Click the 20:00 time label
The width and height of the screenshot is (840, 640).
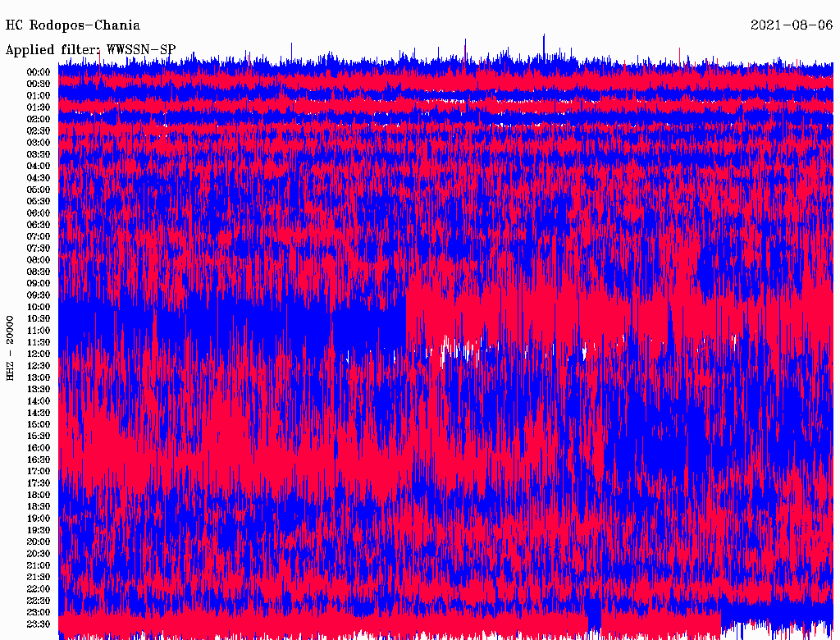[x=39, y=542]
